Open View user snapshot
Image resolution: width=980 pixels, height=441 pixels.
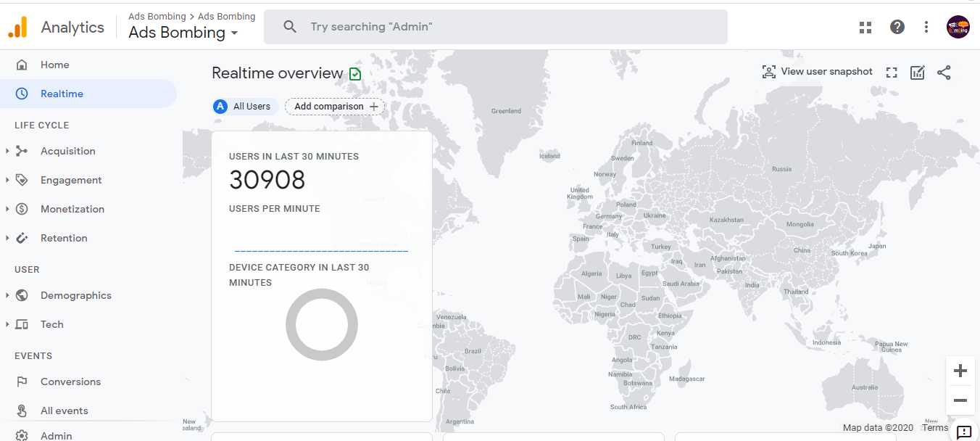point(818,72)
